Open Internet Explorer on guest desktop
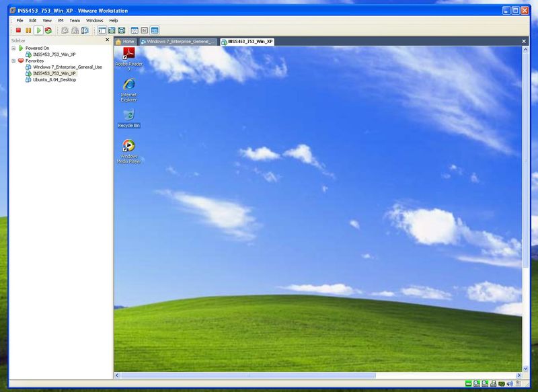538x392 pixels. (x=128, y=84)
